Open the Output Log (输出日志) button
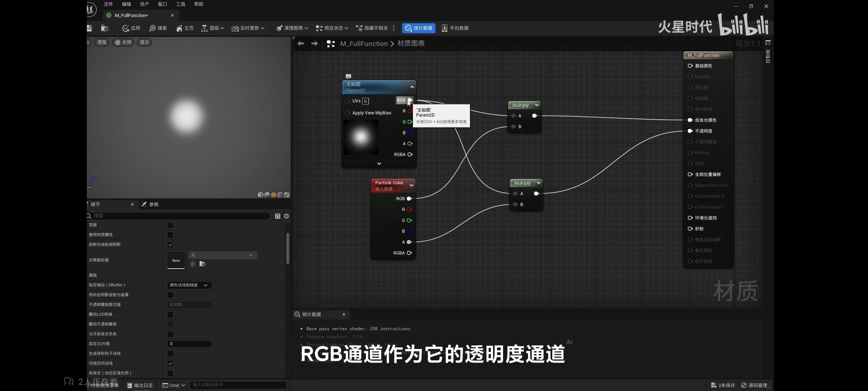Viewport: 868px width, 391px height. (x=140, y=385)
